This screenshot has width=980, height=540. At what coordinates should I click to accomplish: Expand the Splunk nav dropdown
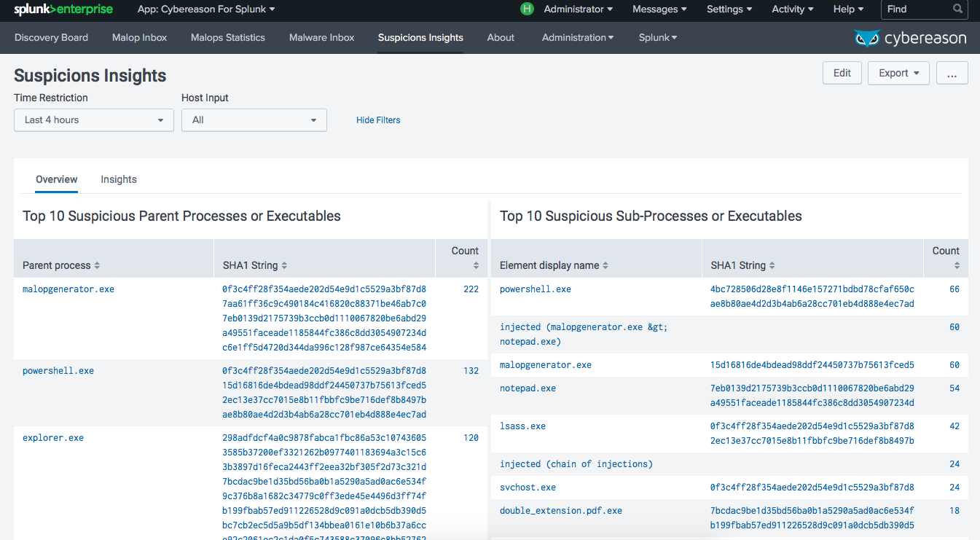click(658, 38)
